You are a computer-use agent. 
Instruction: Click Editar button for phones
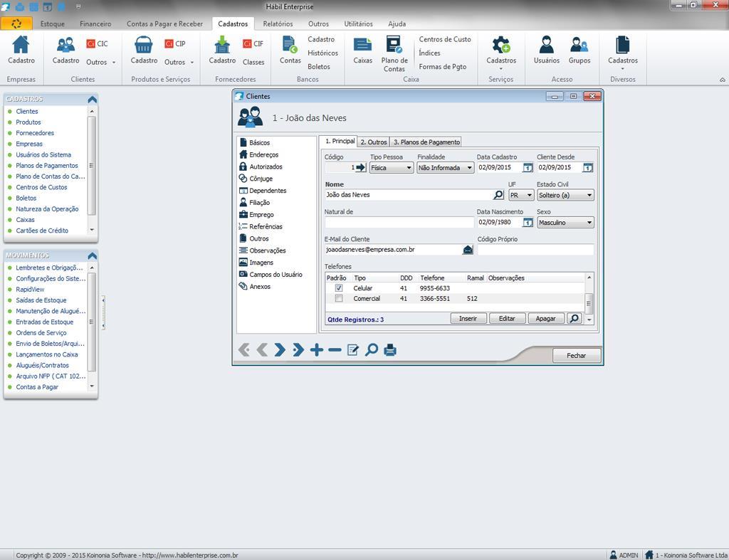point(507,318)
